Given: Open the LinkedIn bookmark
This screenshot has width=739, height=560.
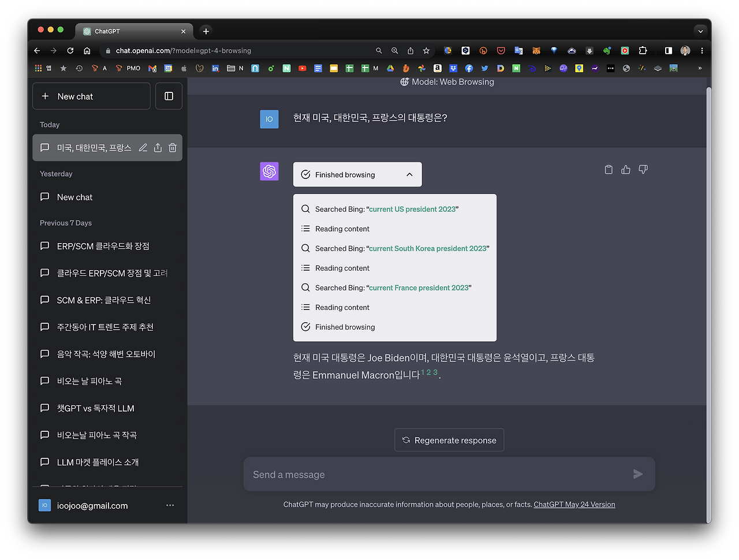Looking at the screenshot, I should [215, 68].
